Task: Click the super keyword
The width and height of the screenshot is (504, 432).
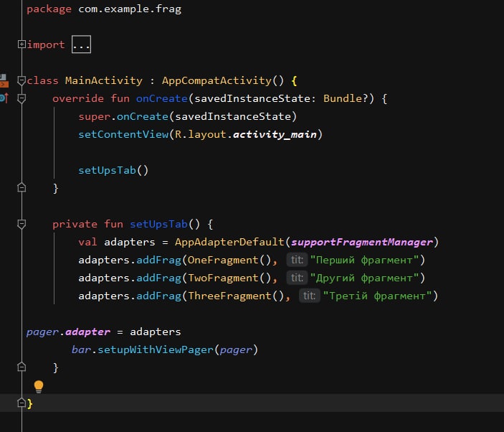Action: [x=94, y=116]
